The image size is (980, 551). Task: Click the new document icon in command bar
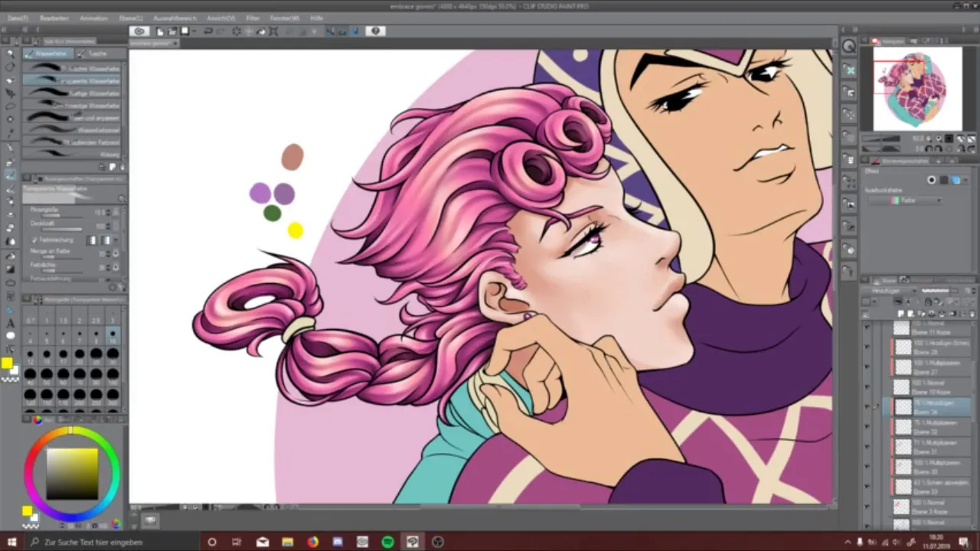click(160, 31)
